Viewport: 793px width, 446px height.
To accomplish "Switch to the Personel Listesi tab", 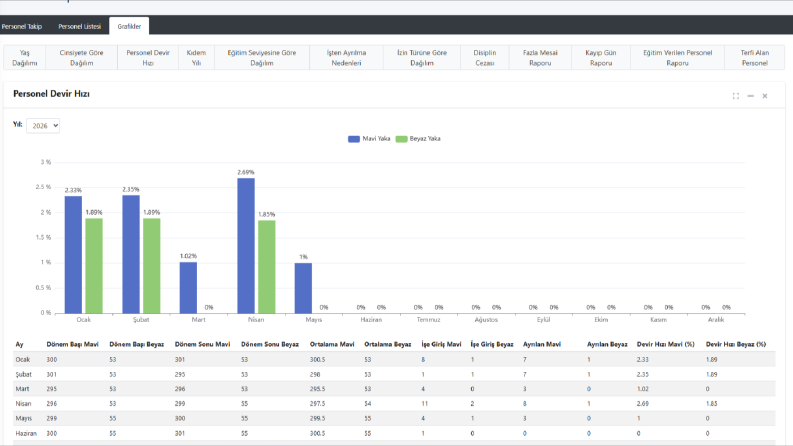I will [x=79, y=26].
